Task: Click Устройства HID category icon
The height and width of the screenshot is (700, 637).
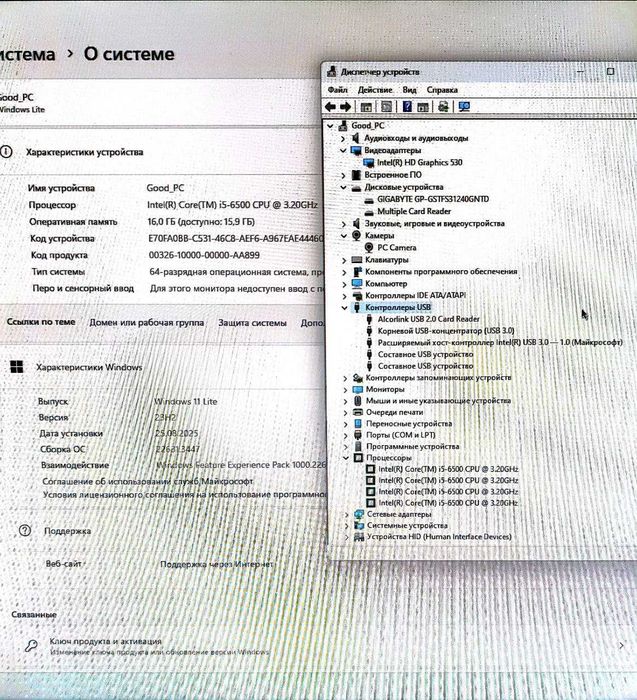Action: tap(359, 537)
